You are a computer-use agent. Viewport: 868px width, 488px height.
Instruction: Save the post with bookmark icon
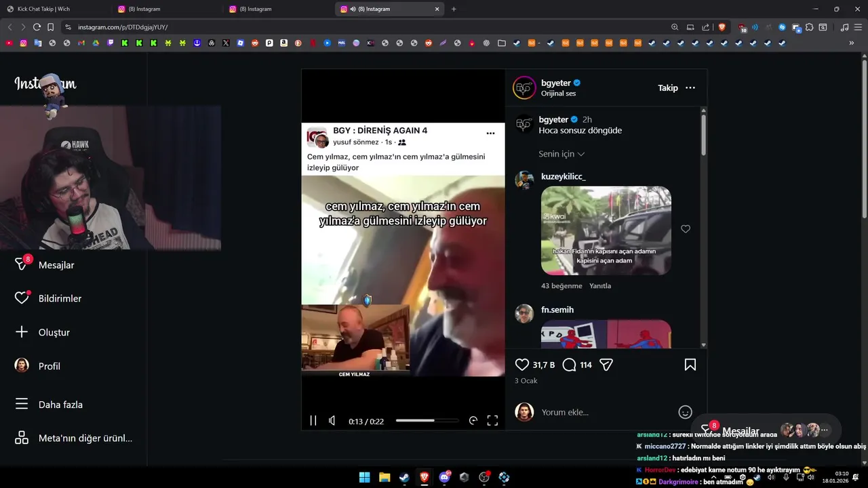pos(690,365)
